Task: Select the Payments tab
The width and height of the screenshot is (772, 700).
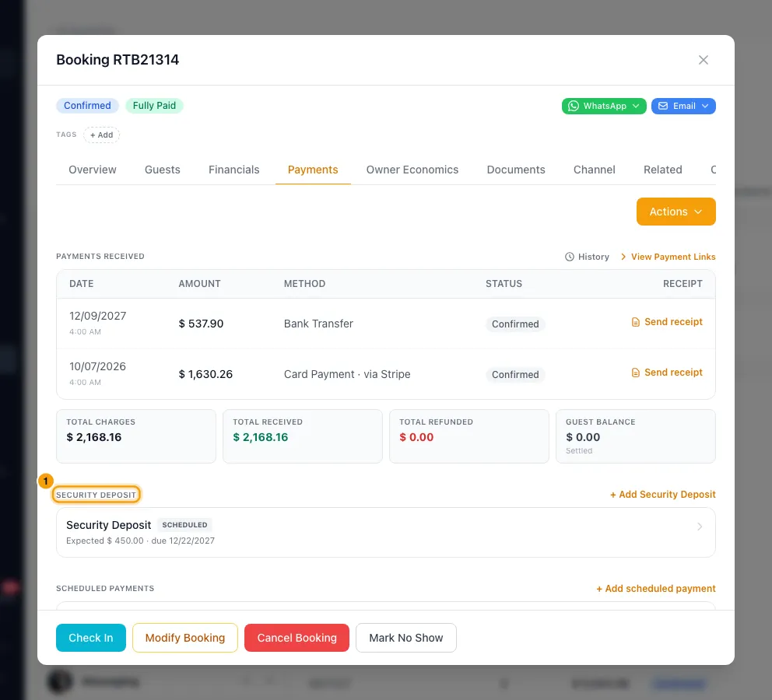Action: (313, 170)
